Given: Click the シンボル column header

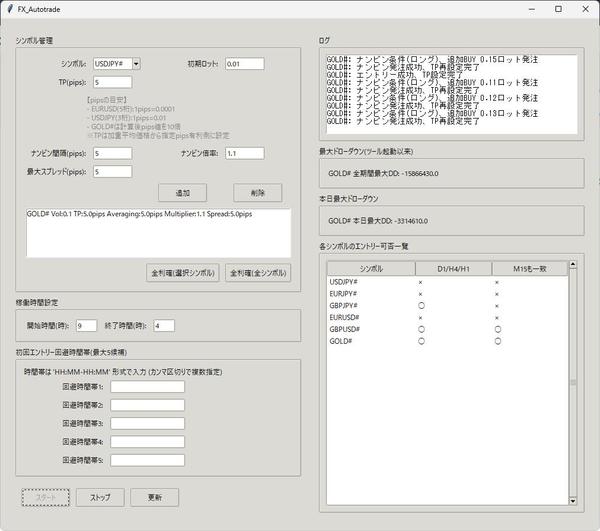Looking at the screenshot, I should coord(371,269).
